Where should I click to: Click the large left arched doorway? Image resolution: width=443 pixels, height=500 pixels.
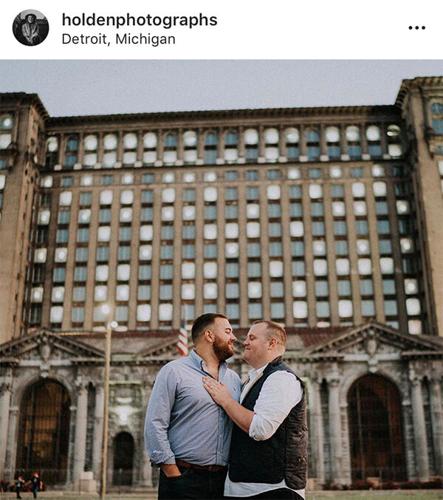[x=44, y=432]
